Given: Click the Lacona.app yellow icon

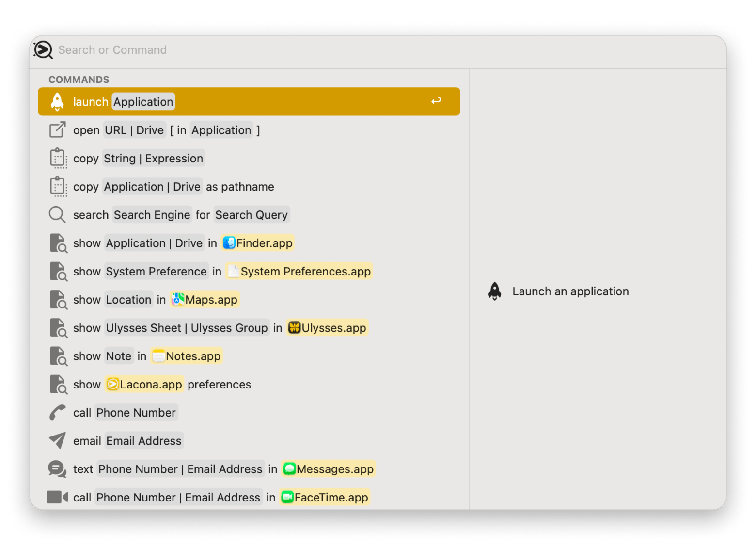Looking at the screenshot, I should (x=112, y=384).
